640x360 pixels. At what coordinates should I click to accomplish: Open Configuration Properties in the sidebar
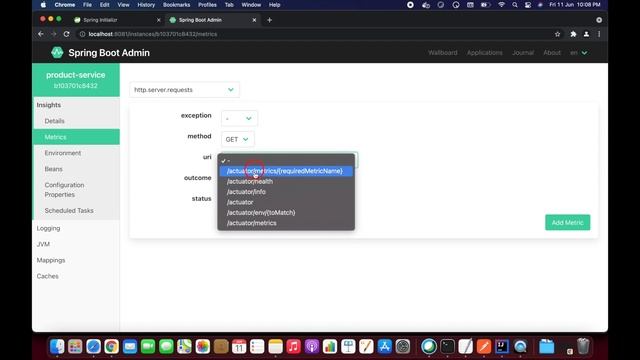click(x=76, y=190)
